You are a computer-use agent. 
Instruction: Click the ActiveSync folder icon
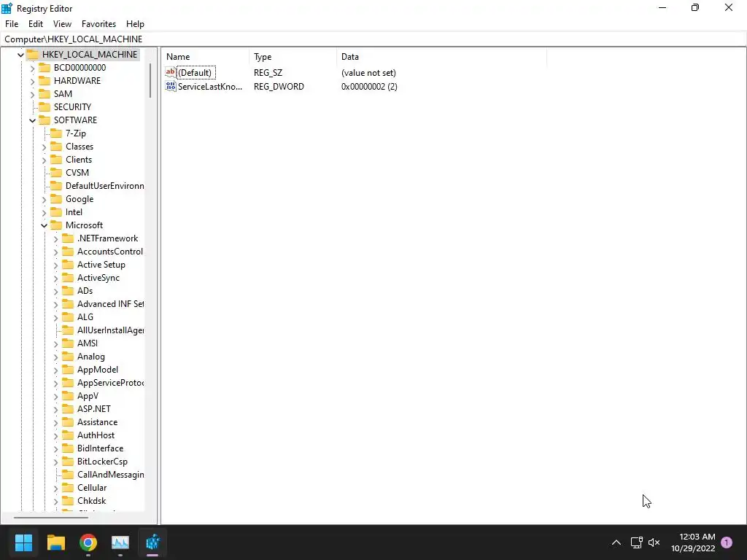pyautogui.click(x=68, y=278)
